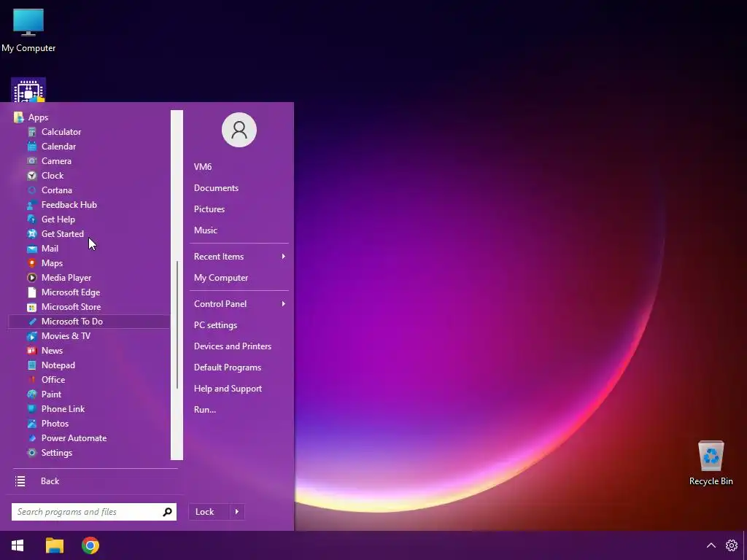This screenshot has height=560, width=747.
Task: Open the Office app icon
Action: point(32,379)
